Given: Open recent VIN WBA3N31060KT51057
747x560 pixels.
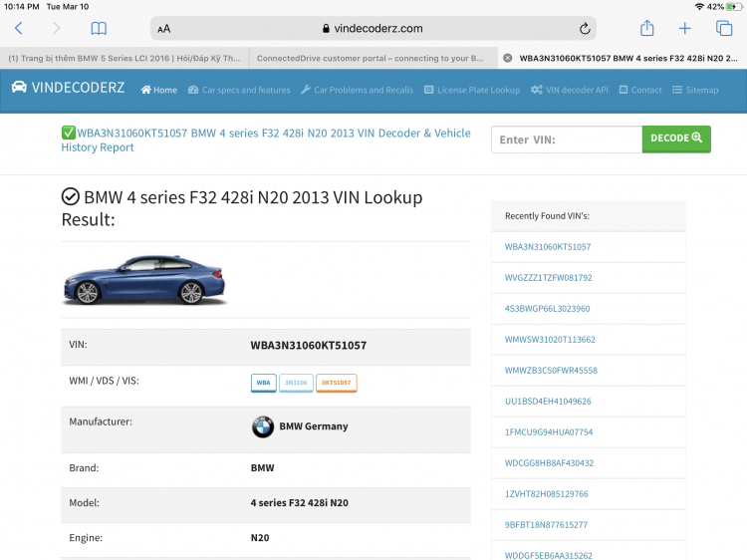Looking at the screenshot, I should click(x=548, y=247).
